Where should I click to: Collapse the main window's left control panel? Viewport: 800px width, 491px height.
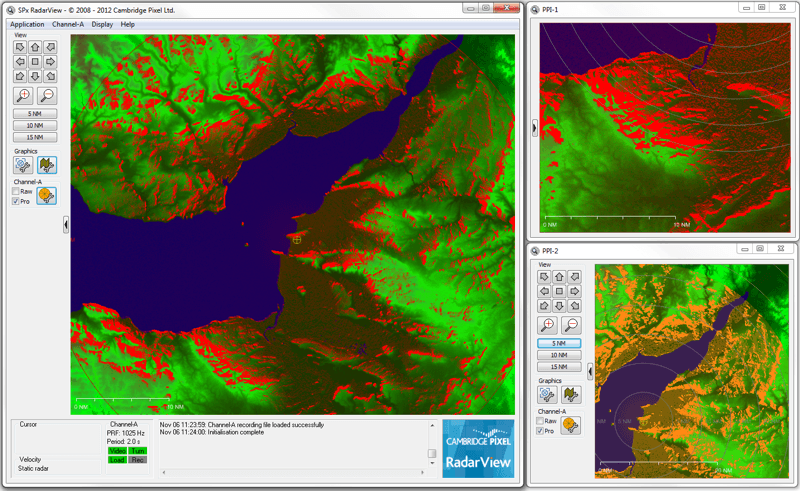coord(66,225)
